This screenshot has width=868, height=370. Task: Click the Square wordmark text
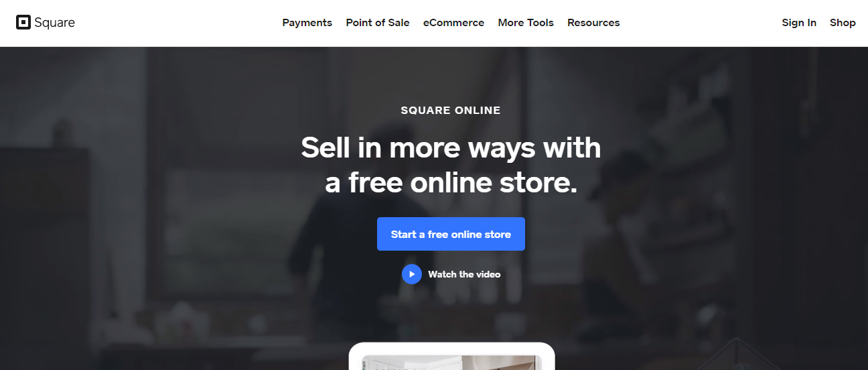(x=55, y=23)
